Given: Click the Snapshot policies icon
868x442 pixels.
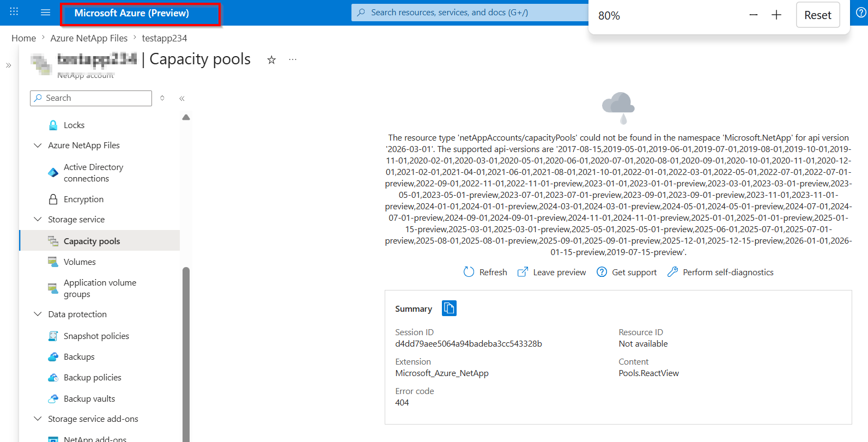Looking at the screenshot, I should (x=53, y=336).
